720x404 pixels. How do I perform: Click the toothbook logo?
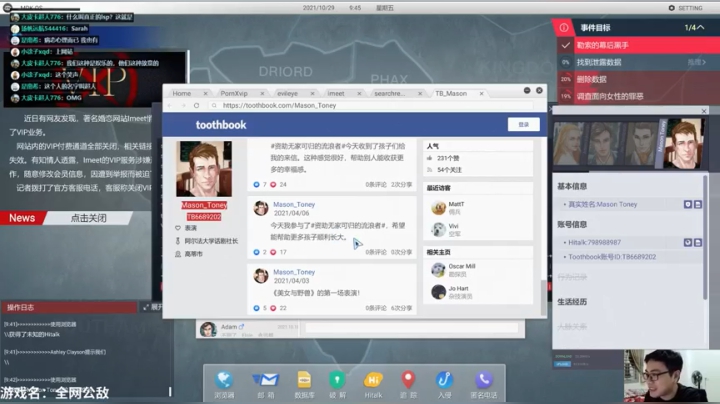click(221, 125)
